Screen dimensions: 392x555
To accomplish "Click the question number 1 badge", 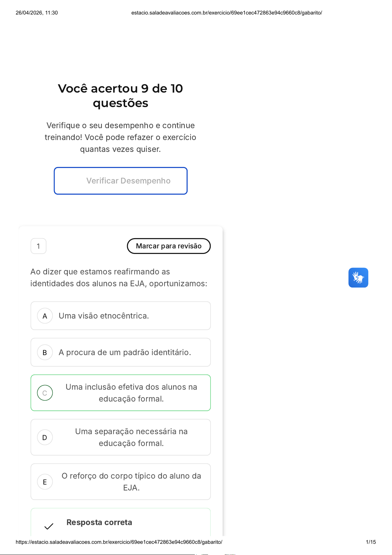I will 39,246.
